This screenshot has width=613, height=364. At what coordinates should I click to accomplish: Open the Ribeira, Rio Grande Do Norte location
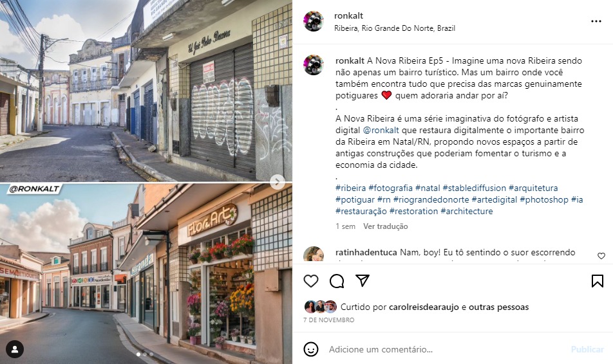click(395, 28)
